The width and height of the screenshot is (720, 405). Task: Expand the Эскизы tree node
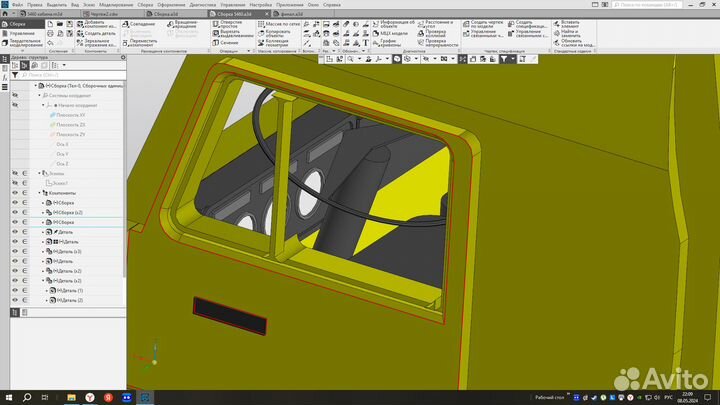[38, 173]
